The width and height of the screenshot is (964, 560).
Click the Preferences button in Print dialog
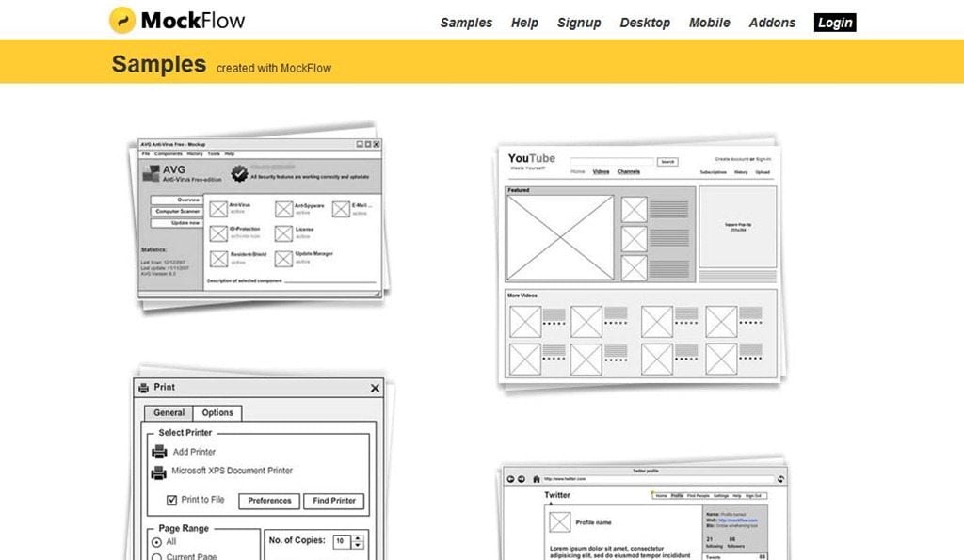click(269, 501)
